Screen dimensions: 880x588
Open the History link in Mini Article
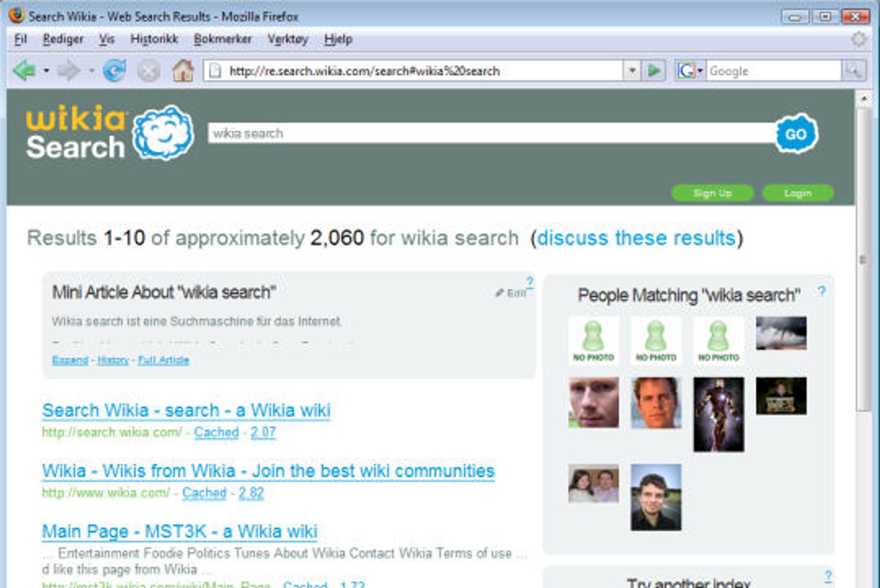pyautogui.click(x=113, y=360)
